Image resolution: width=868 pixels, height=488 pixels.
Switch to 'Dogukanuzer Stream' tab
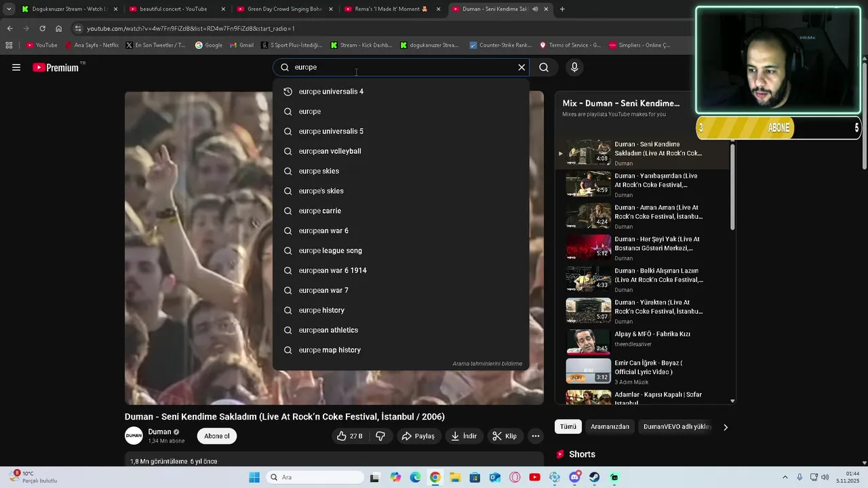[68, 9]
